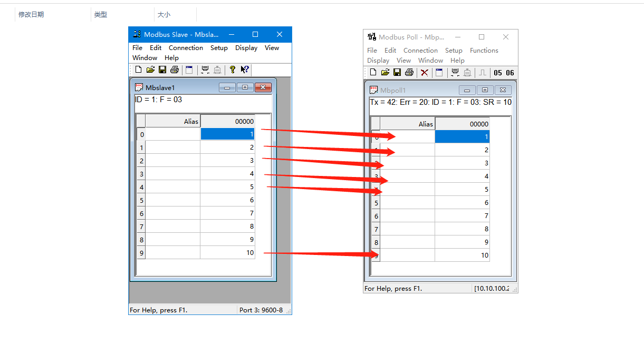Open the Display menu in Modbus Slave
Viewport: 644px width, 364px height.
click(x=246, y=48)
